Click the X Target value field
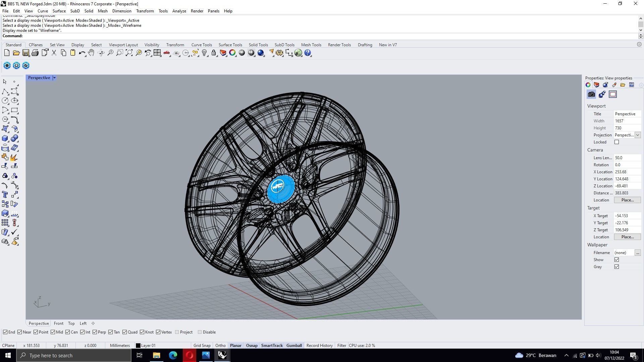This screenshot has width=644, height=362. tap(627, 216)
